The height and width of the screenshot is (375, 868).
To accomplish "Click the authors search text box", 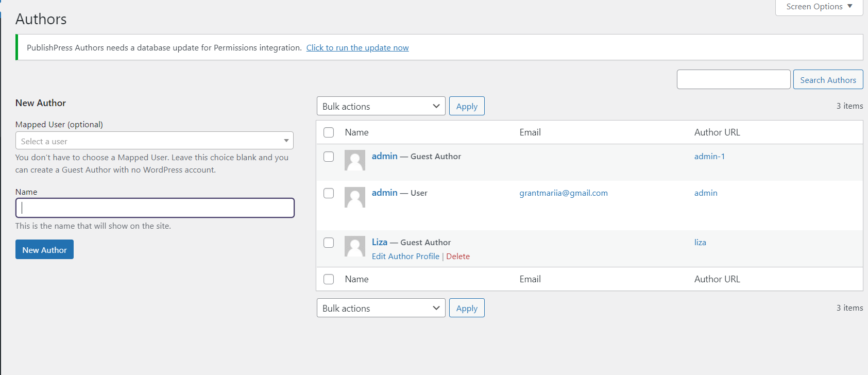I will (733, 80).
